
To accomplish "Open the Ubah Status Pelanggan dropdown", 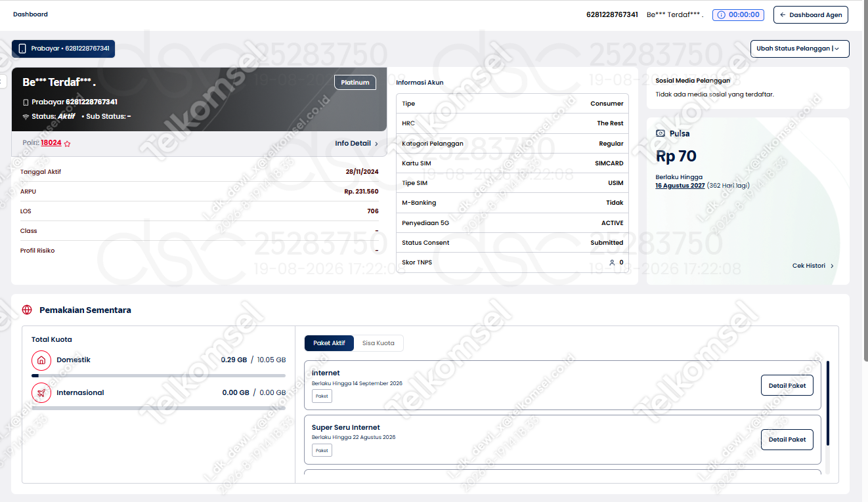I will [x=800, y=49].
